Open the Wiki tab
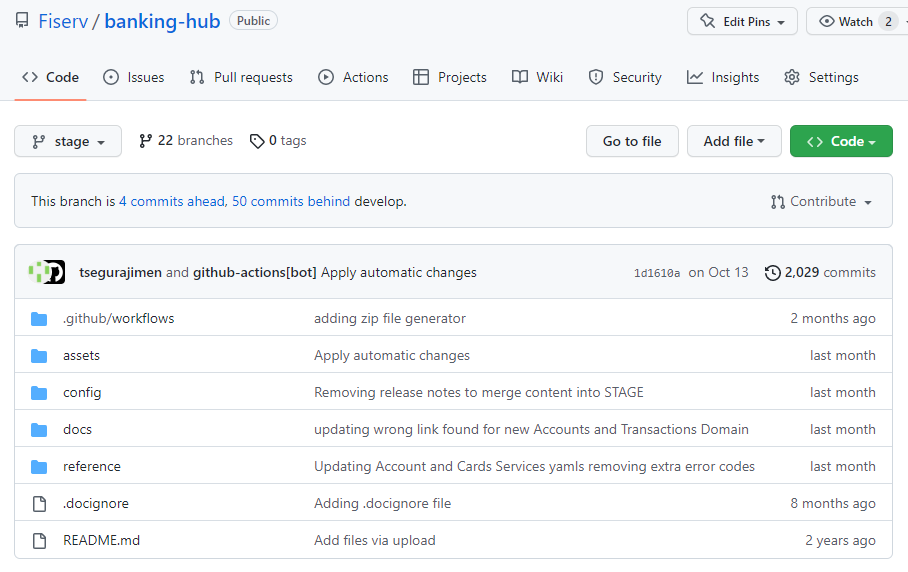 click(x=537, y=77)
